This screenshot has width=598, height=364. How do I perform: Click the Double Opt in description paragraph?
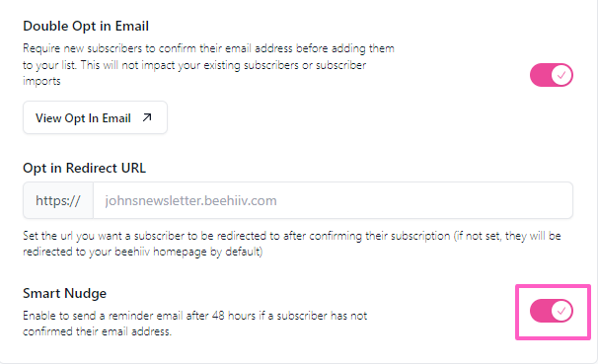point(208,65)
